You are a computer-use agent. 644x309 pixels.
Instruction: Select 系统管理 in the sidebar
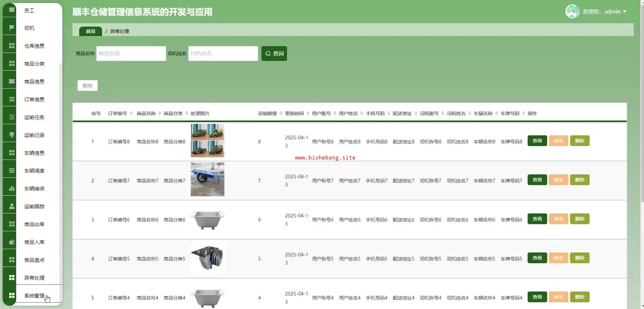(x=34, y=296)
